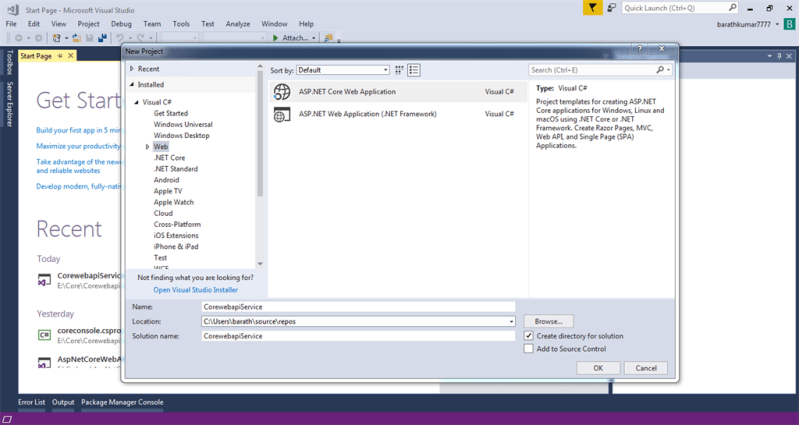799x425 pixels.
Task: Open the File menu
Action: pos(11,23)
